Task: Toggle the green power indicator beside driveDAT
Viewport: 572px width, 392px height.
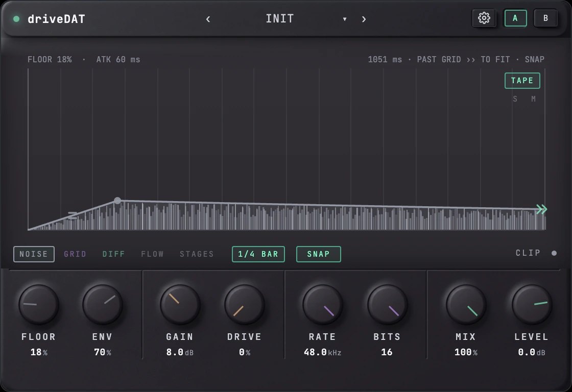Action: [x=16, y=19]
